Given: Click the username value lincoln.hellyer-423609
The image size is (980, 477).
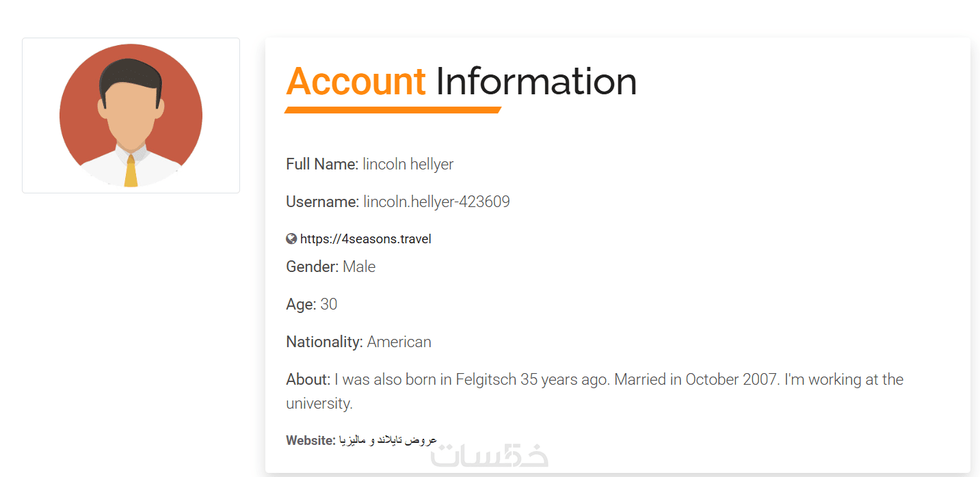Looking at the screenshot, I should pos(436,202).
